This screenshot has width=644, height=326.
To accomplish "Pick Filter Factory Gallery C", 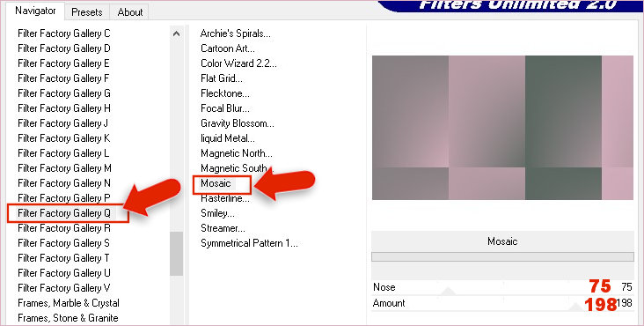I will (64, 33).
